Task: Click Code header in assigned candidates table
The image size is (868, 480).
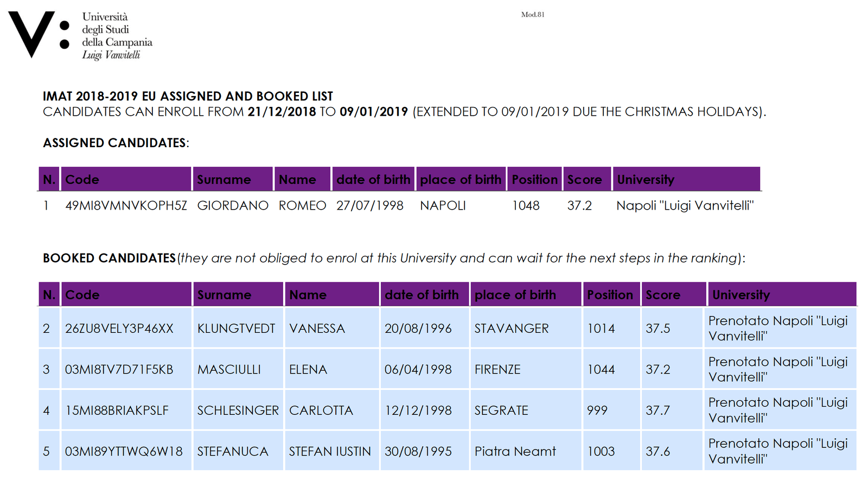Action: 82,180
